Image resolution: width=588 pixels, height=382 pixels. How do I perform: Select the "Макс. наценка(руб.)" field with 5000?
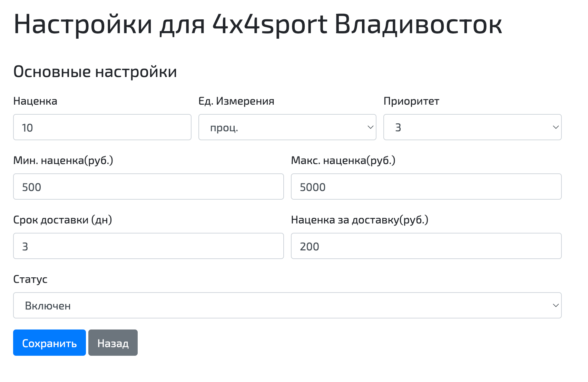[426, 187]
